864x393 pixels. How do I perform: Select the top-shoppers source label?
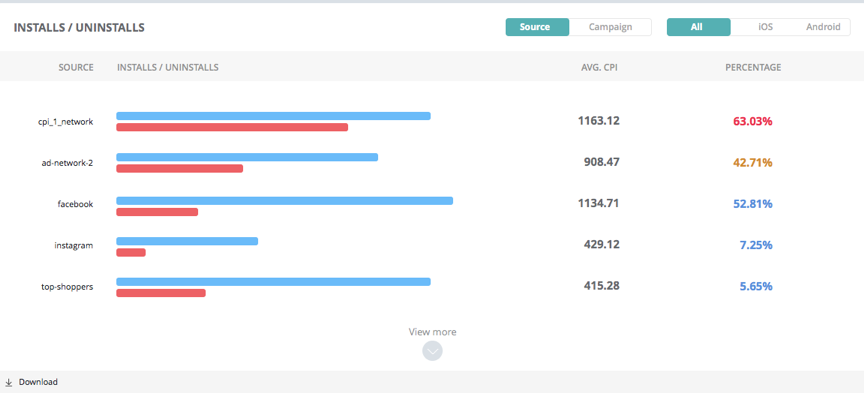click(x=67, y=287)
